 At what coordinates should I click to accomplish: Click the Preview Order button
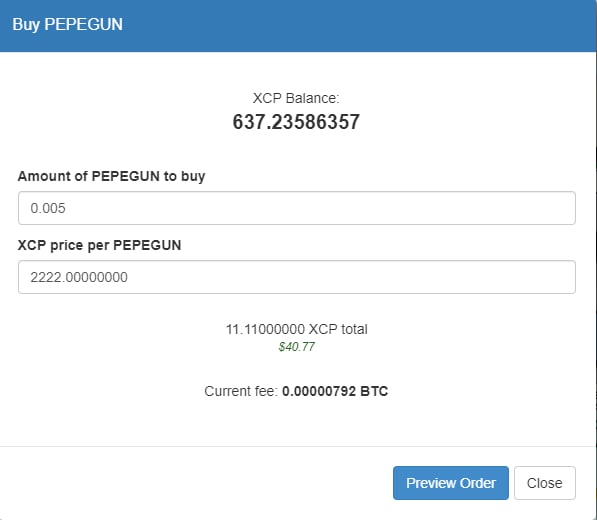click(450, 483)
